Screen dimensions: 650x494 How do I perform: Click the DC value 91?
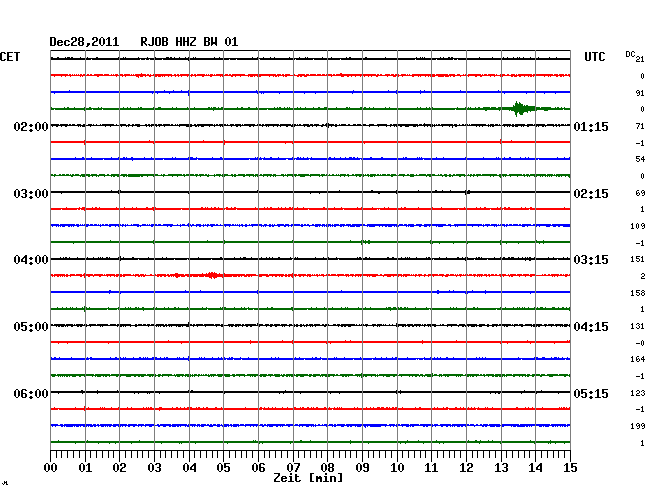[x=640, y=93]
